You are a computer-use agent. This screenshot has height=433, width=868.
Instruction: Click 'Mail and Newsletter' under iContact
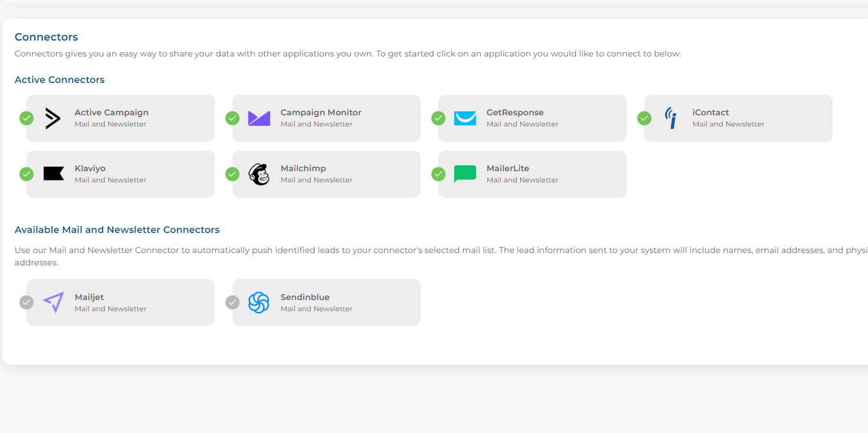coord(729,124)
